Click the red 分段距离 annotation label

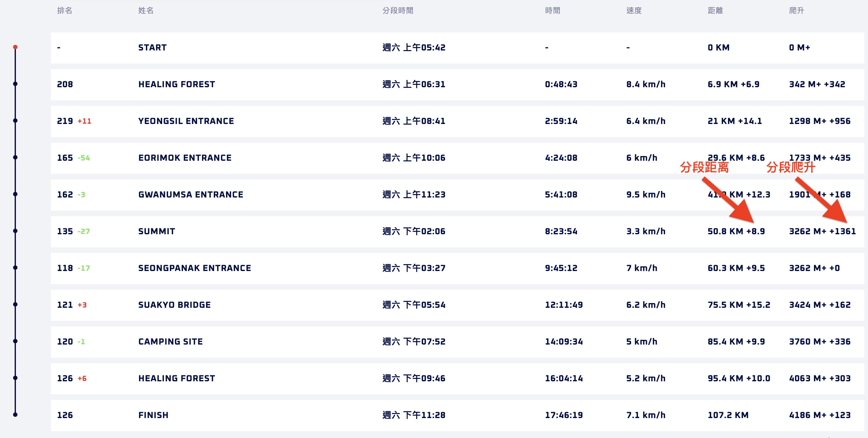pyautogui.click(x=704, y=167)
